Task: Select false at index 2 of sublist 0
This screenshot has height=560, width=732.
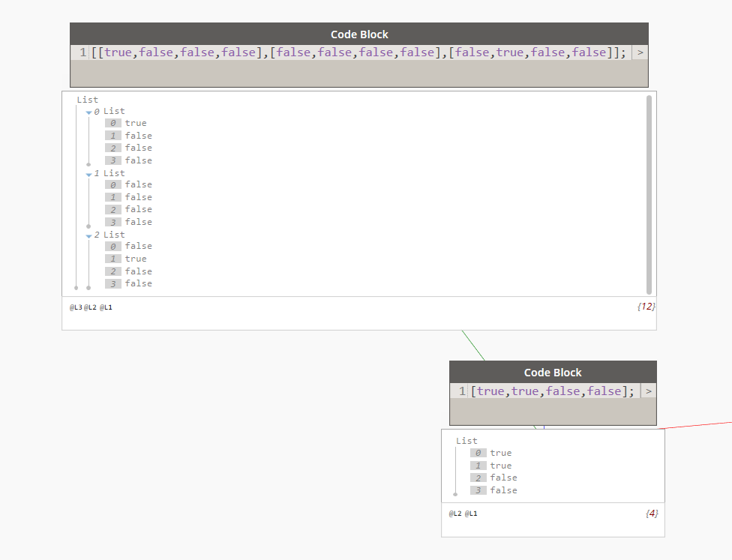Action: pyautogui.click(x=138, y=148)
